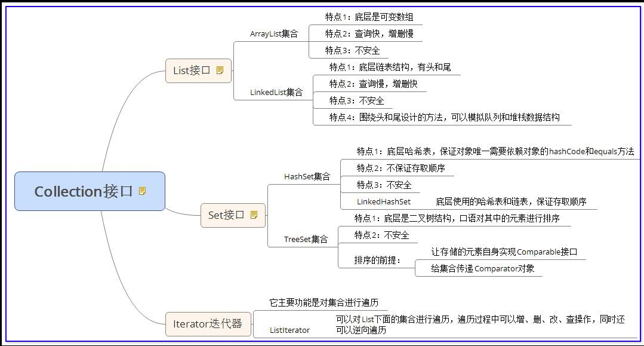The width and height of the screenshot is (644, 346).
Task: Click the note icon on Collection接口 node
Action: coord(143,191)
